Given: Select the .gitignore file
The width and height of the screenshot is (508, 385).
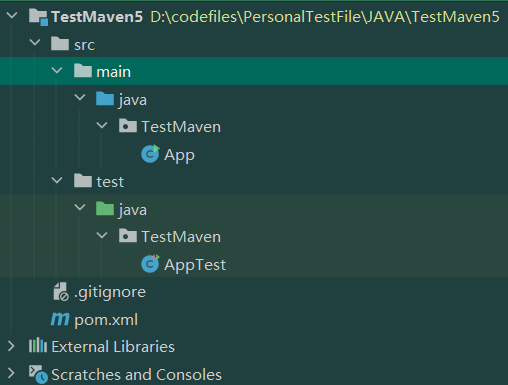Looking at the screenshot, I should point(110,292).
